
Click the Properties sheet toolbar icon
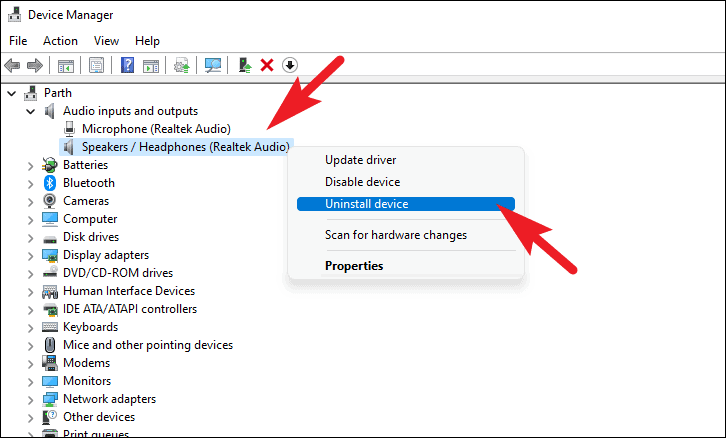click(96, 65)
